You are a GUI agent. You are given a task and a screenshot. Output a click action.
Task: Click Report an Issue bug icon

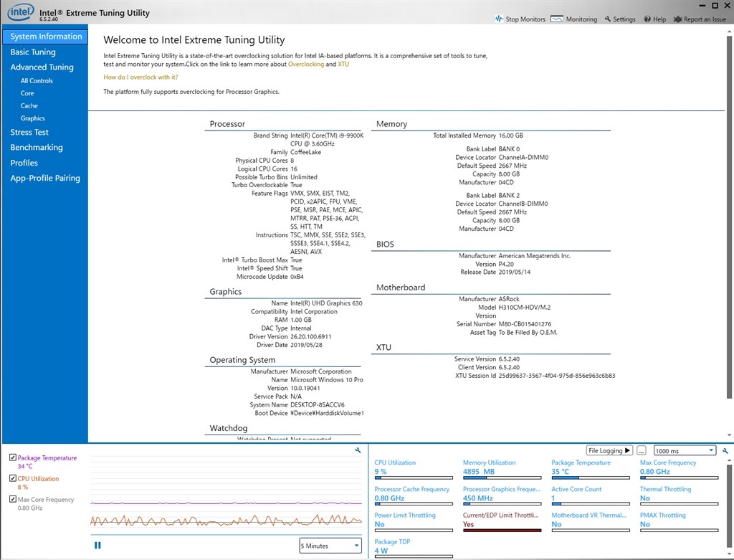click(x=677, y=19)
